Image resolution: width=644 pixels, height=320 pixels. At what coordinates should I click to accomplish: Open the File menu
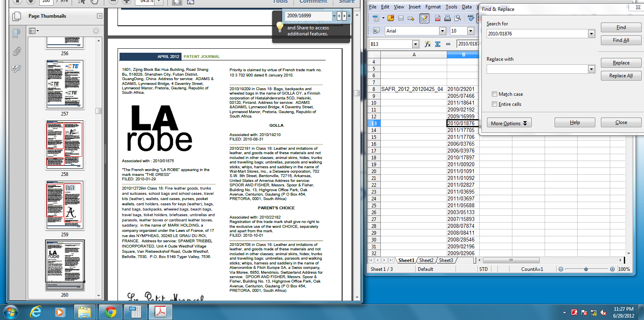[x=373, y=7]
